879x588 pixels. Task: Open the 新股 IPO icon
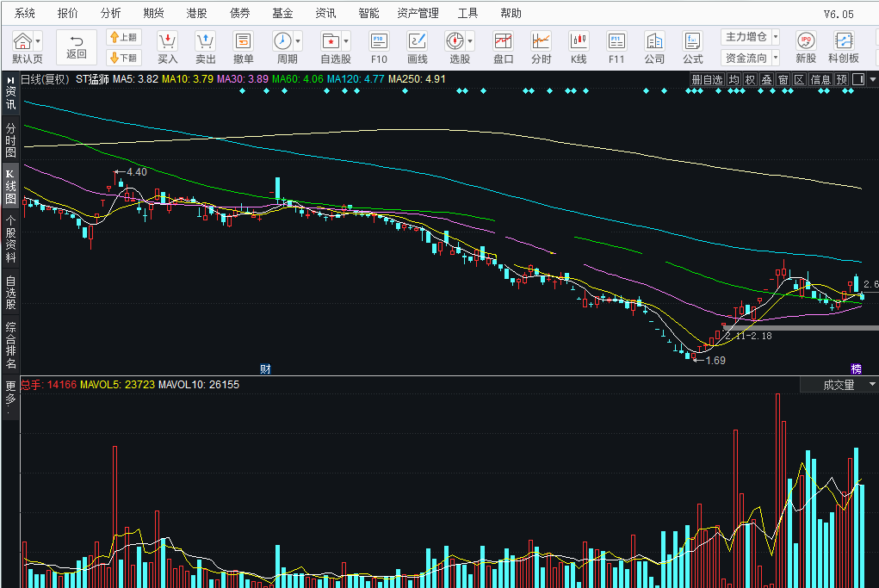(x=806, y=41)
